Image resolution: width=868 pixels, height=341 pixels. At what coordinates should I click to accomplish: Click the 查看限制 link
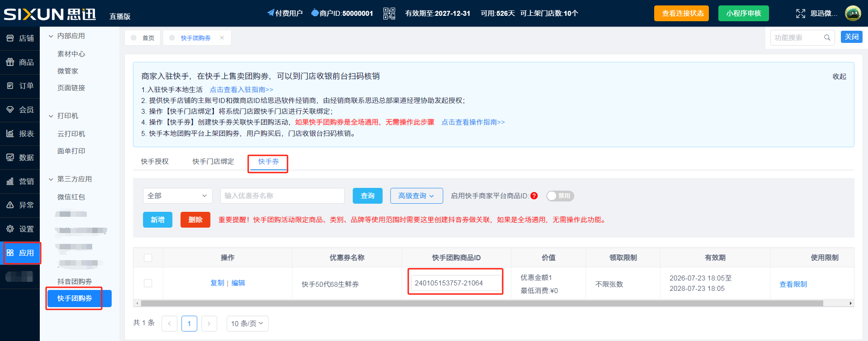tap(793, 284)
